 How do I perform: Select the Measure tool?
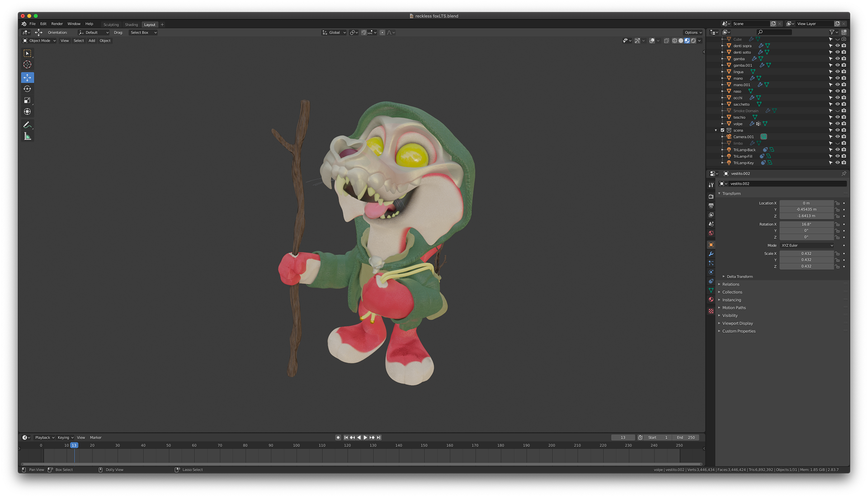click(x=27, y=137)
